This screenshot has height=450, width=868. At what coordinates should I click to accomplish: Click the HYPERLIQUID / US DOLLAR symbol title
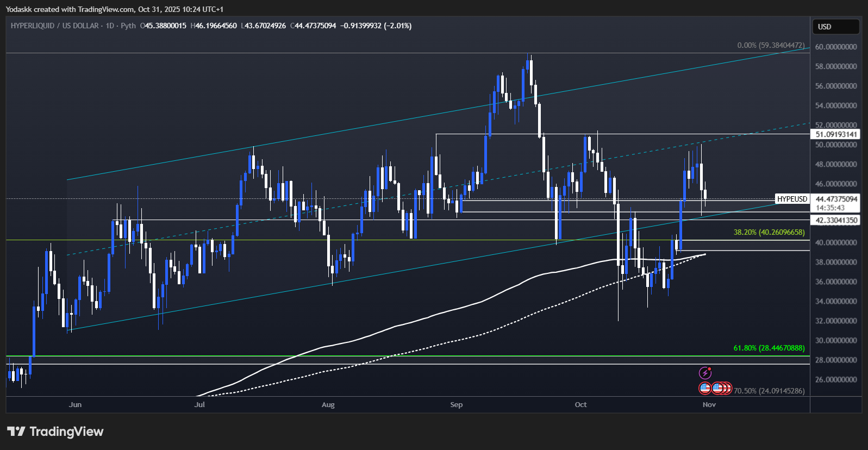(54, 26)
